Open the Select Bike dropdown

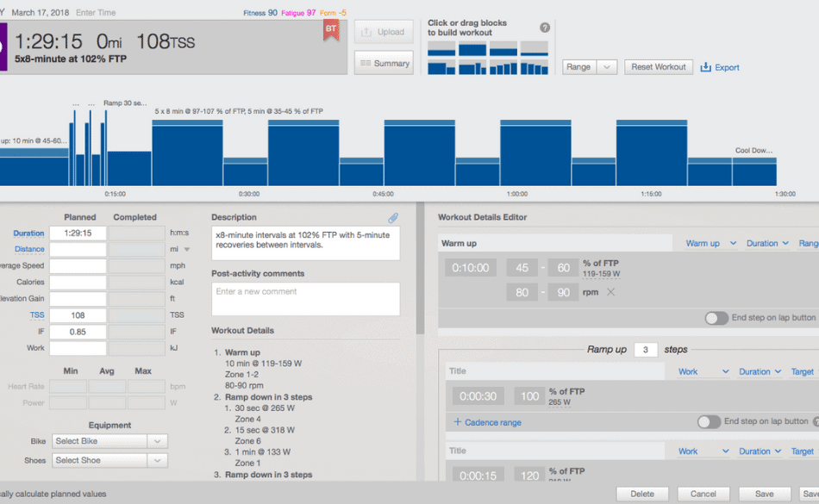tap(109, 441)
